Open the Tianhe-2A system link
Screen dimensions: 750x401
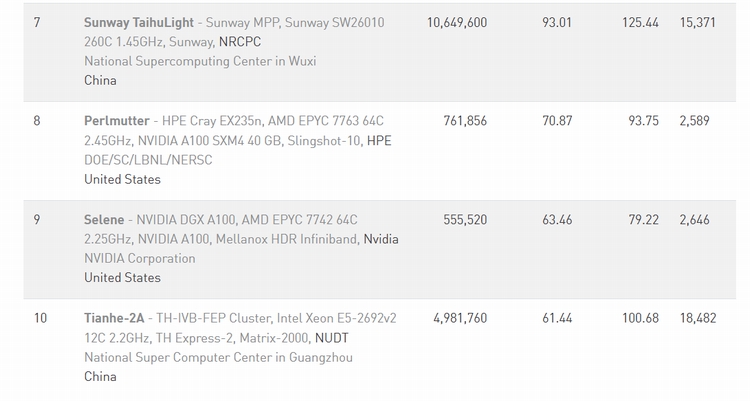[114, 318]
